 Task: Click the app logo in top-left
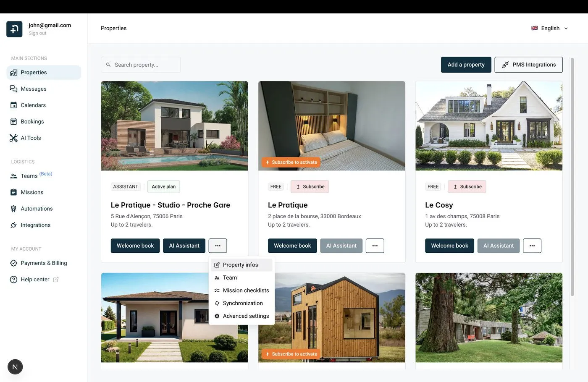point(14,29)
